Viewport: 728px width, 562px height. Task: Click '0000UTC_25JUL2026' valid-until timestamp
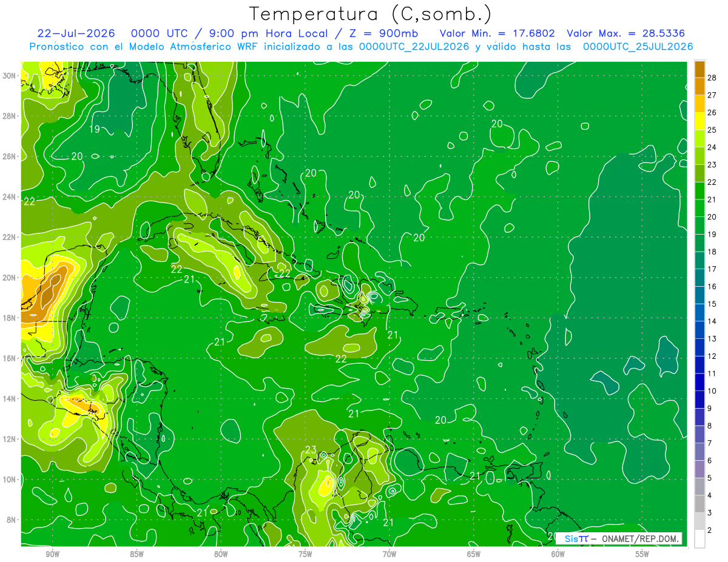[638, 47]
